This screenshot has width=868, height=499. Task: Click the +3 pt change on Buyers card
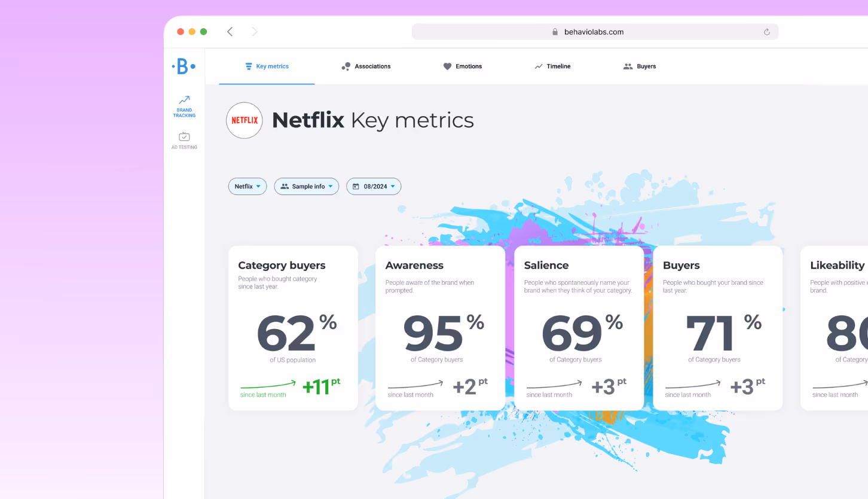pos(747,387)
